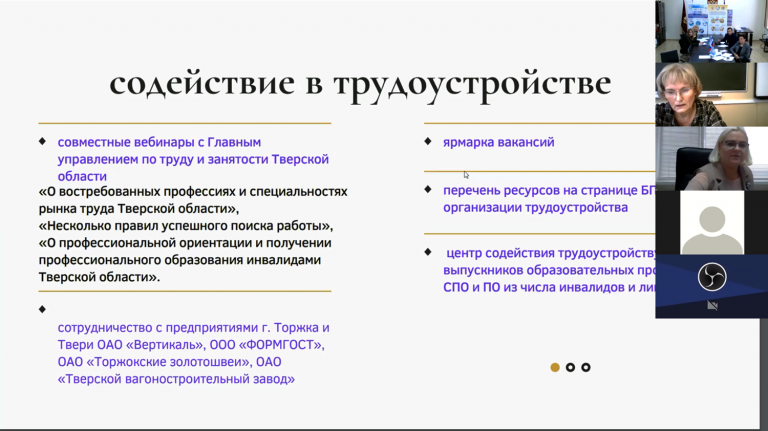Screen dimensions: 768x431
Task: Click the diamond bullet beside "ярмарка вакансий"
Action: pos(428,141)
